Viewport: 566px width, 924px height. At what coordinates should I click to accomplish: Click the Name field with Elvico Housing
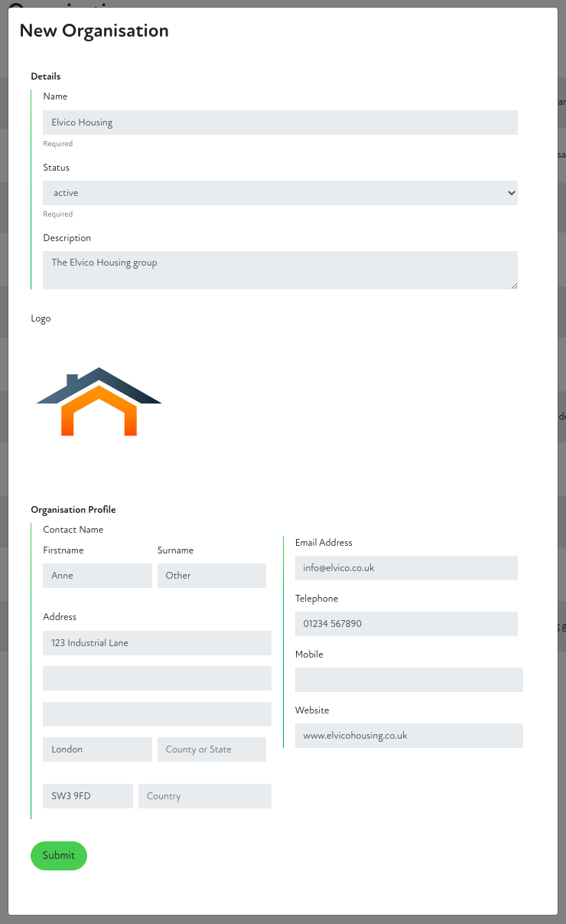point(280,122)
